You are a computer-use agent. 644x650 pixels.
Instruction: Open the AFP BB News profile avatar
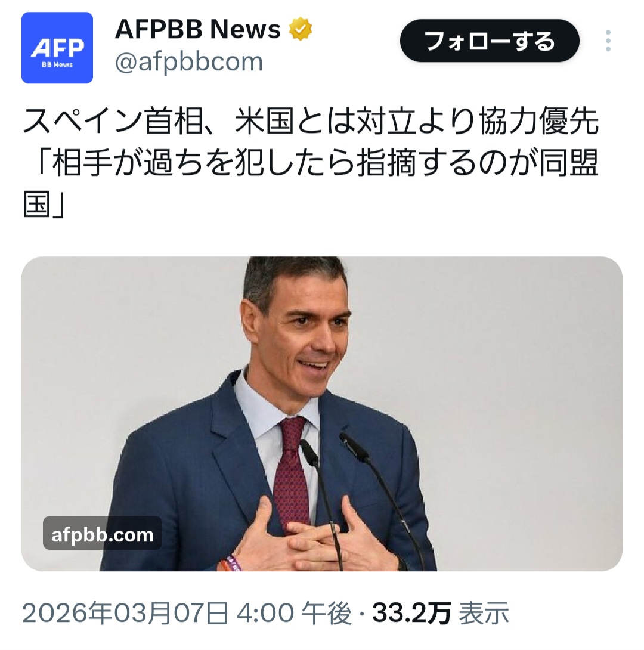(57, 48)
